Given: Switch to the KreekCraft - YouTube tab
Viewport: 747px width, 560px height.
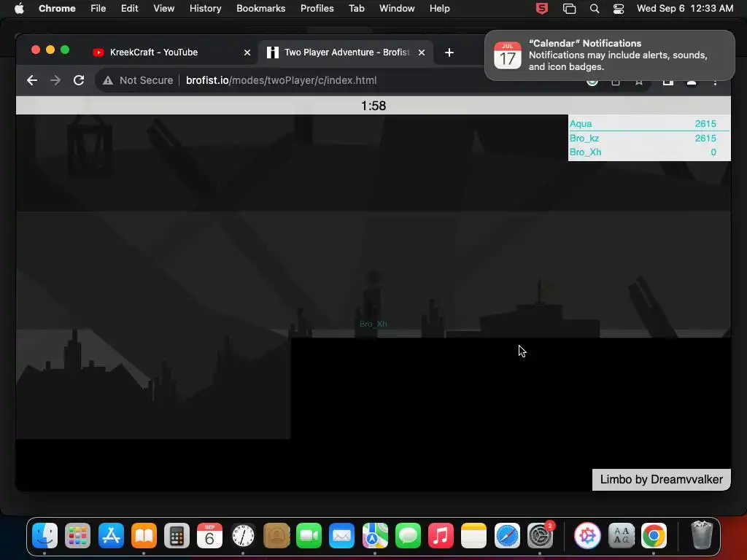Looking at the screenshot, I should point(171,52).
